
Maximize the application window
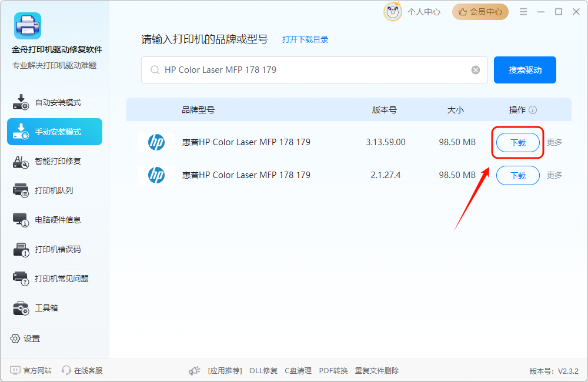coord(559,12)
